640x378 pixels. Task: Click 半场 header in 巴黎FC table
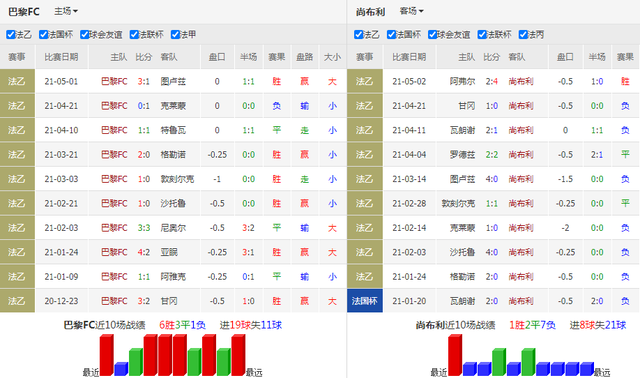(x=249, y=57)
